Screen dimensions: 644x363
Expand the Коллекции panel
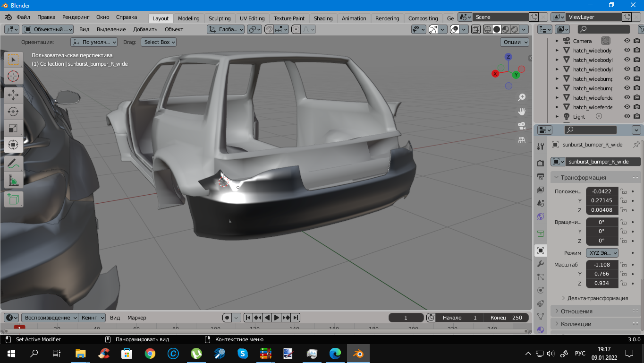pyautogui.click(x=557, y=324)
